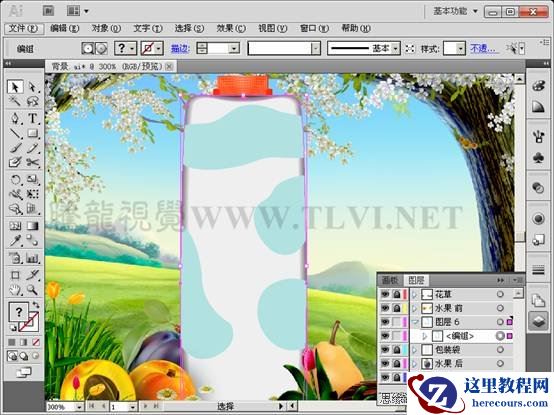Select the Blend tool
The height and width of the screenshot is (415, 554).
click(32, 241)
